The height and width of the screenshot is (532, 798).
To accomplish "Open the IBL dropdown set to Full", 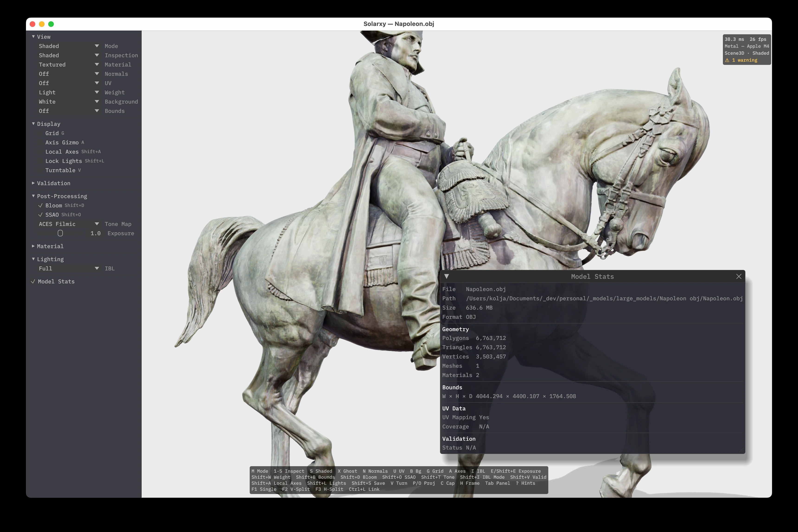I will 69,268.
